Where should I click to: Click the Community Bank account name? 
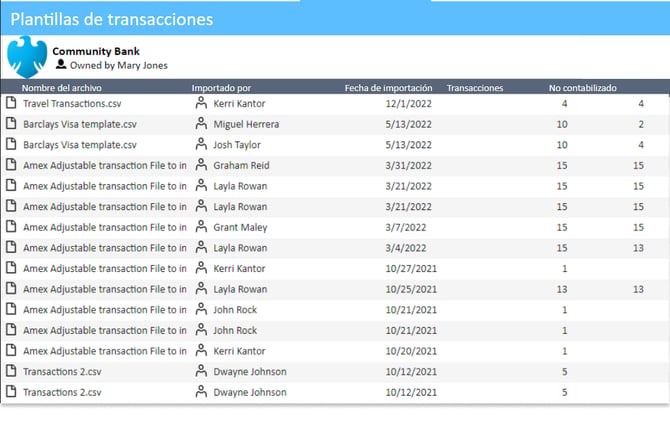[96, 51]
